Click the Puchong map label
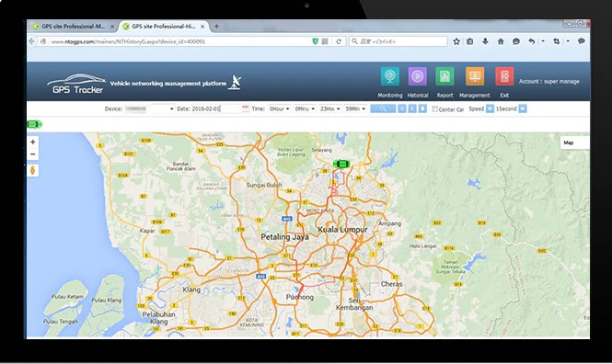612x364 pixels. click(299, 297)
